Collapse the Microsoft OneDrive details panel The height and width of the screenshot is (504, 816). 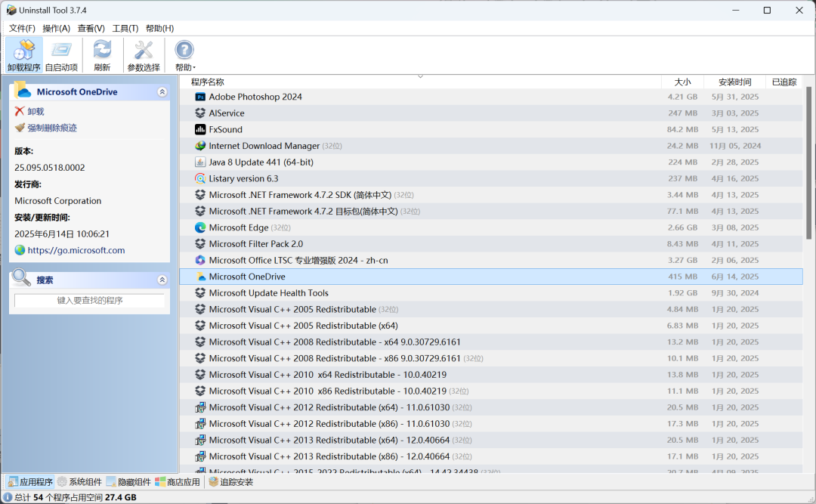pyautogui.click(x=162, y=92)
